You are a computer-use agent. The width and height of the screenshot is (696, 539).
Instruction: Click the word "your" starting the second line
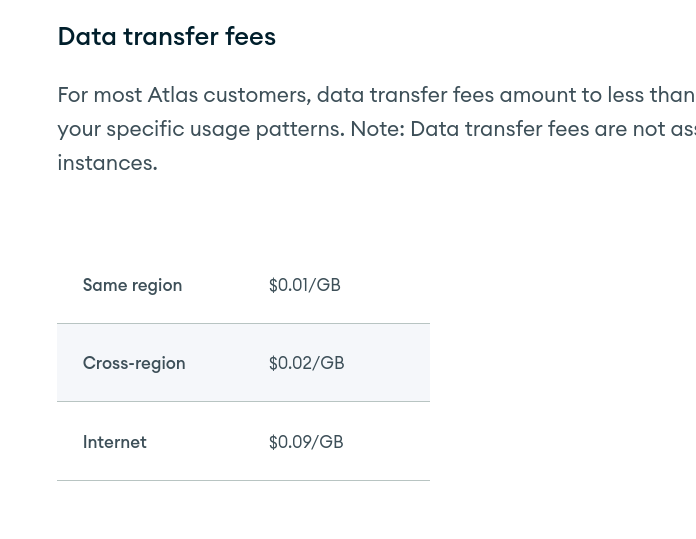(x=79, y=129)
